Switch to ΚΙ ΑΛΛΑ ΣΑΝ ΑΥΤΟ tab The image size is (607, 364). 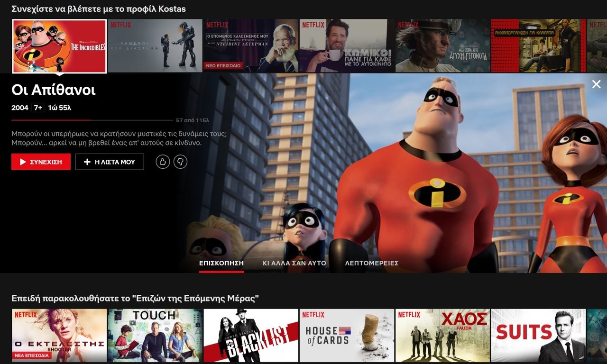coord(294,263)
